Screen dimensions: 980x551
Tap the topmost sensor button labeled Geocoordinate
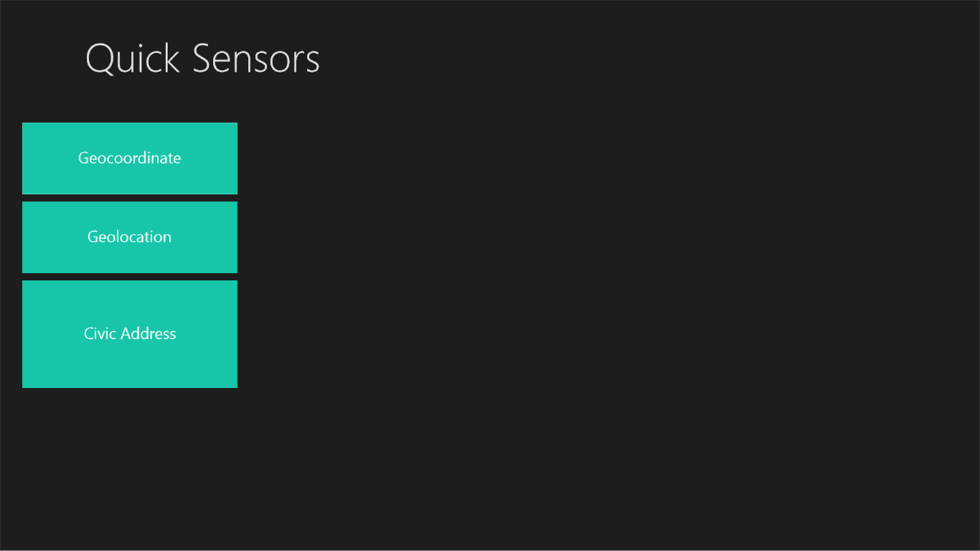point(130,158)
